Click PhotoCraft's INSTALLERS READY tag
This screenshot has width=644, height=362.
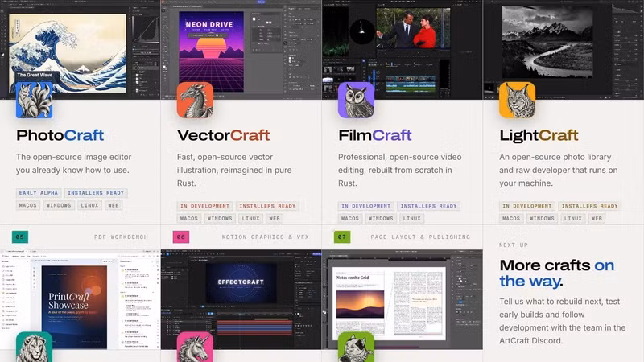(x=96, y=193)
